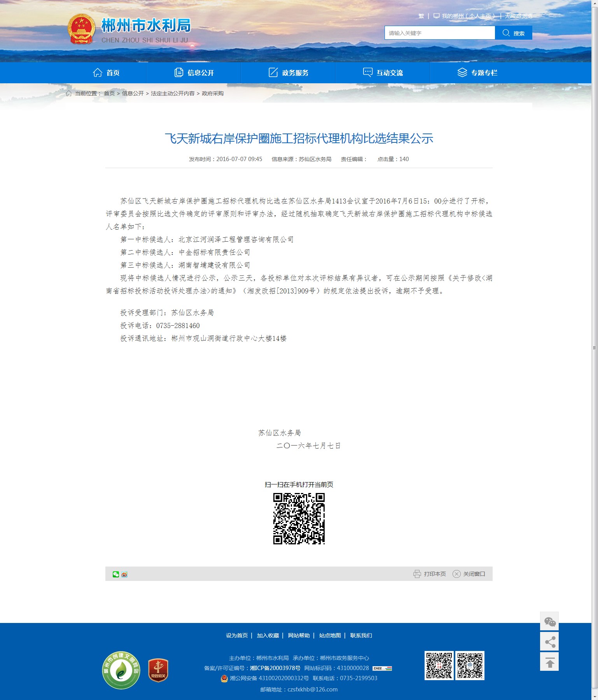This screenshot has height=700, width=598.
Task: Click the back-to-top arrow side button
Action: (x=549, y=661)
